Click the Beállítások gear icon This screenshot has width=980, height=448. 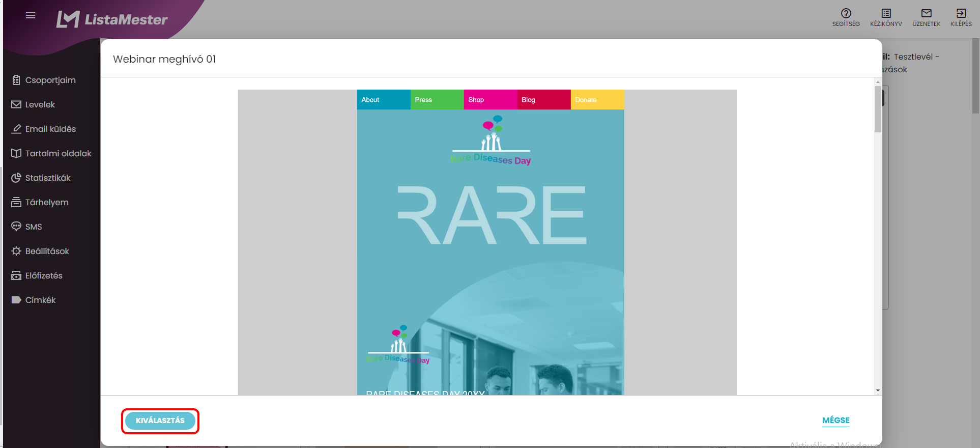coord(16,251)
